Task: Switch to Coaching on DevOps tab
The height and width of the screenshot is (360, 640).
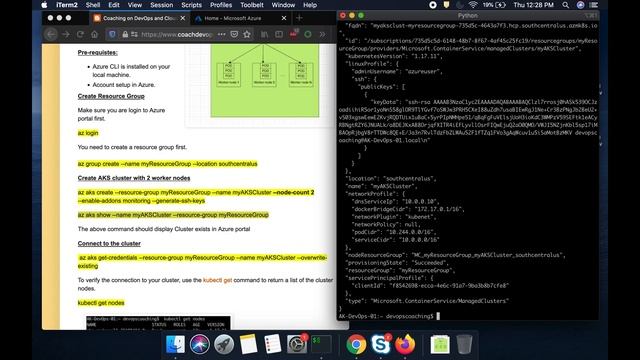Action: [139, 18]
